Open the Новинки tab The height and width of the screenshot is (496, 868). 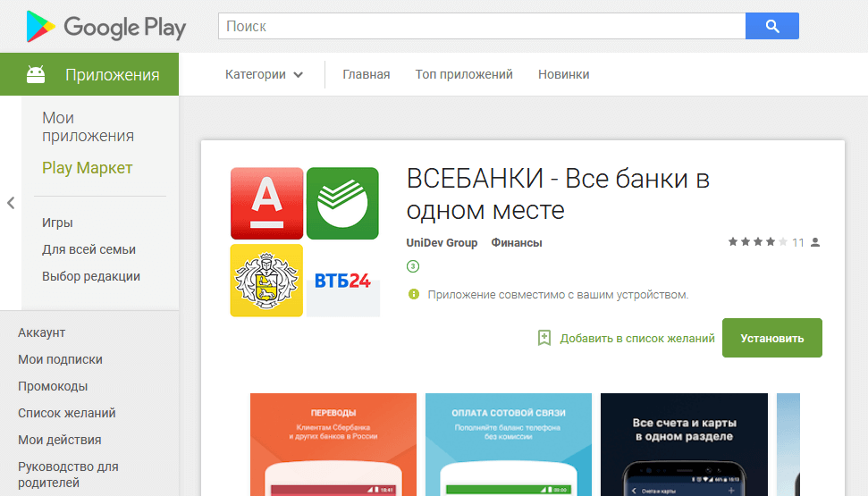[x=563, y=74]
